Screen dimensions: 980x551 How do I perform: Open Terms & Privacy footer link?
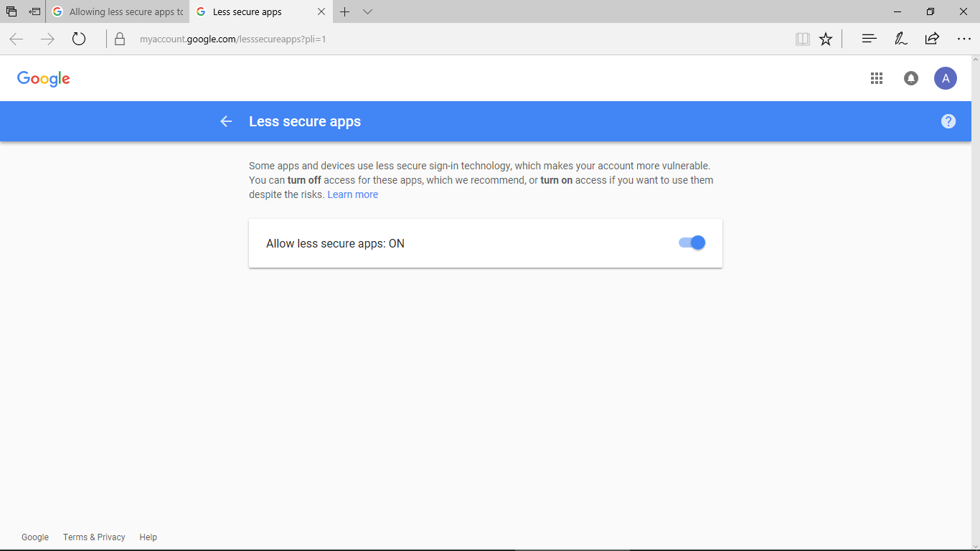[x=94, y=537]
